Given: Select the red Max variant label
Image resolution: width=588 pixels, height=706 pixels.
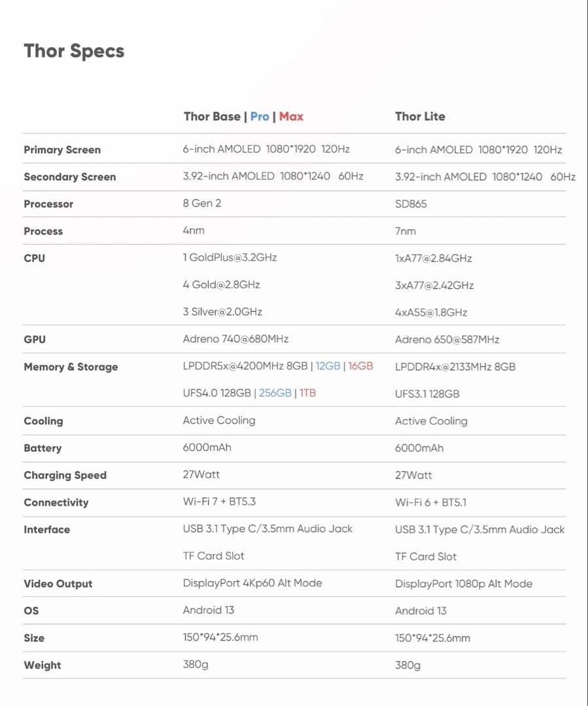Looking at the screenshot, I should click(291, 116).
